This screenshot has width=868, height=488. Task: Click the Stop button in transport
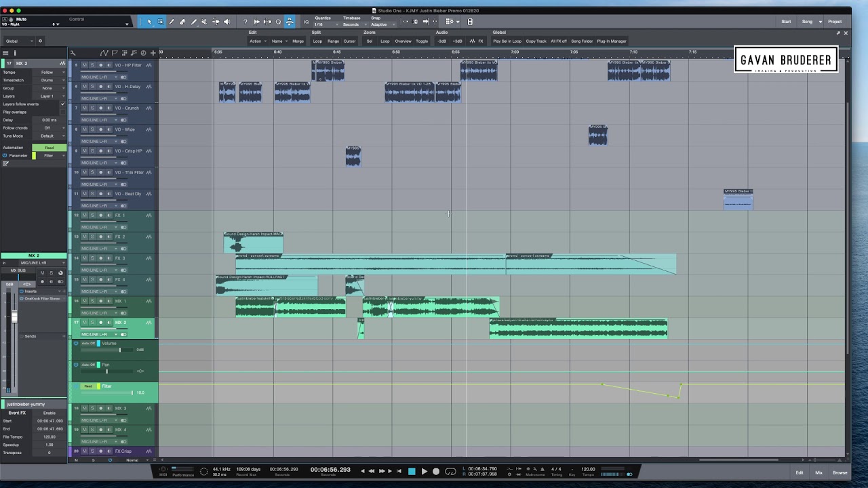pos(412,471)
